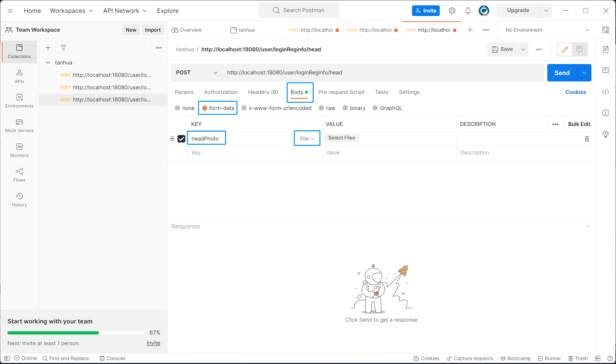Viewport: 616px width, 364px height.
Task: Open Flows in the sidebar
Action: click(x=19, y=175)
